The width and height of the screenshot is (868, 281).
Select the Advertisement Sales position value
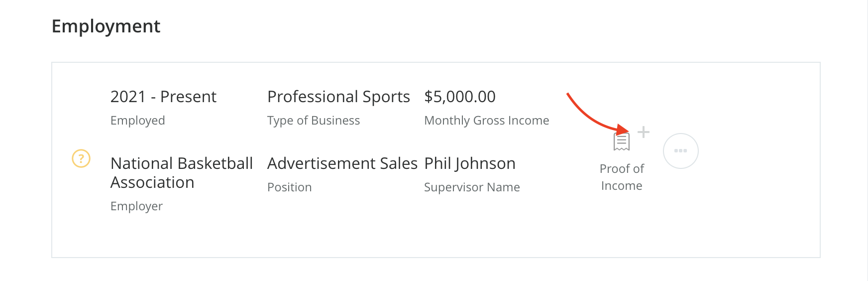342,163
